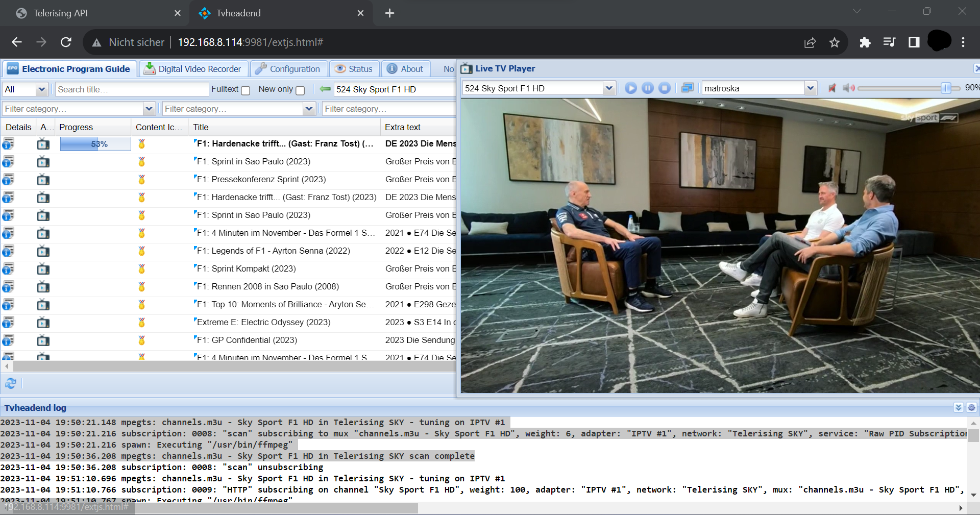Screen dimensions: 980x515
Task: Open the matroska stream profile dropdown
Action: tap(810, 88)
